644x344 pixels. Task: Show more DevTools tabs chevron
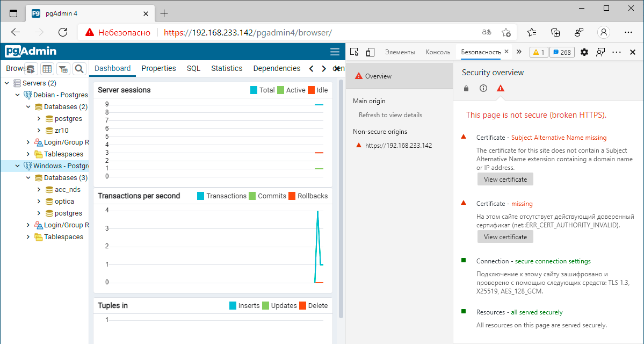click(519, 52)
